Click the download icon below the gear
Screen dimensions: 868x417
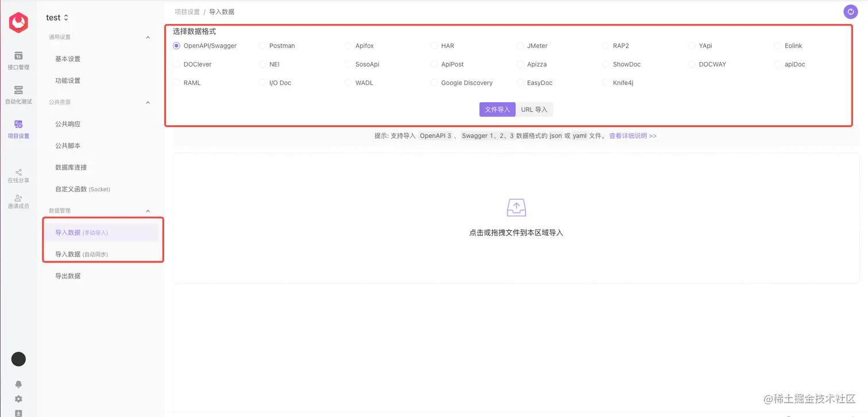point(18,412)
